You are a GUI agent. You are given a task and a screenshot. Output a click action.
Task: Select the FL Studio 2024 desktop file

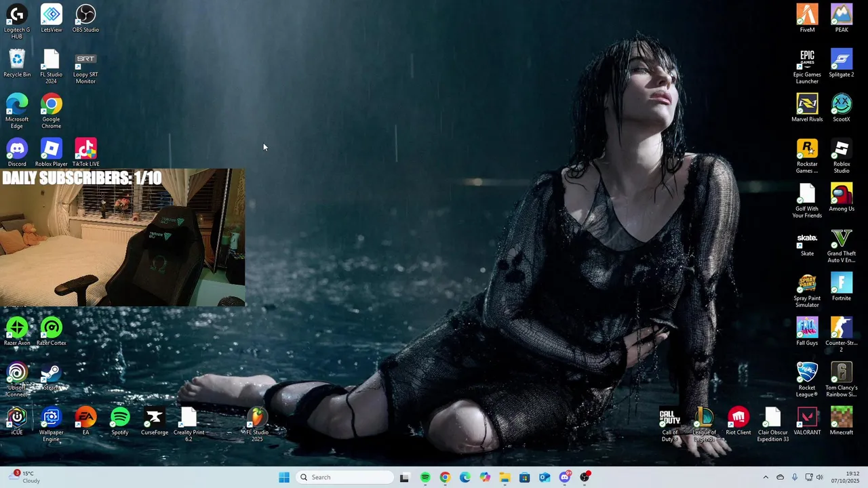pyautogui.click(x=52, y=66)
